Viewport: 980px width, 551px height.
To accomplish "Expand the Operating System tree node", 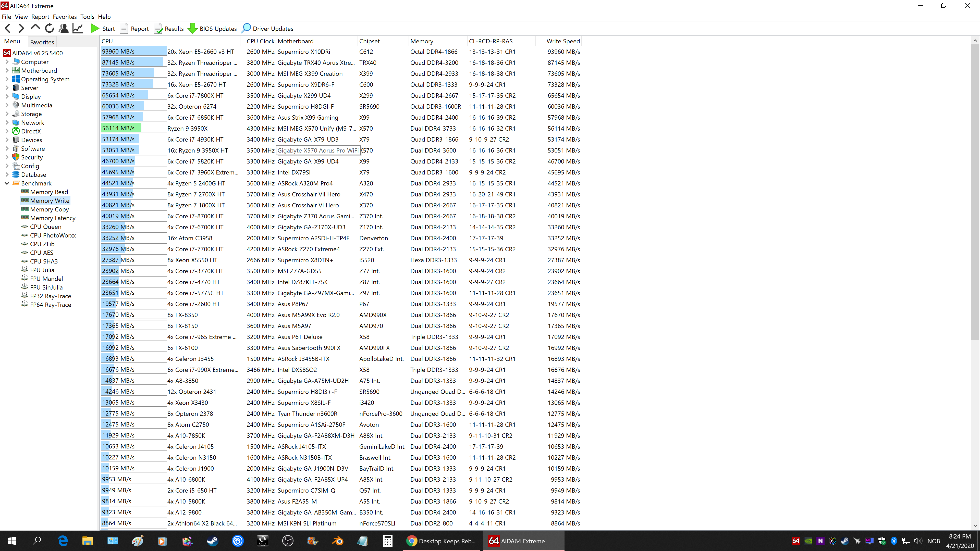I will click(7, 79).
